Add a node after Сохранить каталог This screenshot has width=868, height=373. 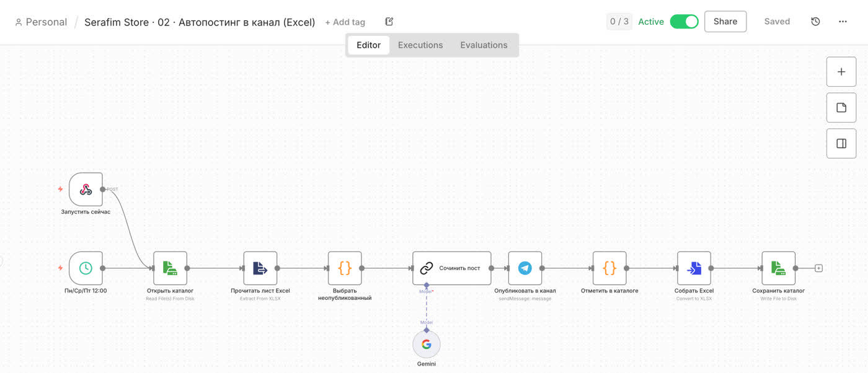click(x=818, y=268)
